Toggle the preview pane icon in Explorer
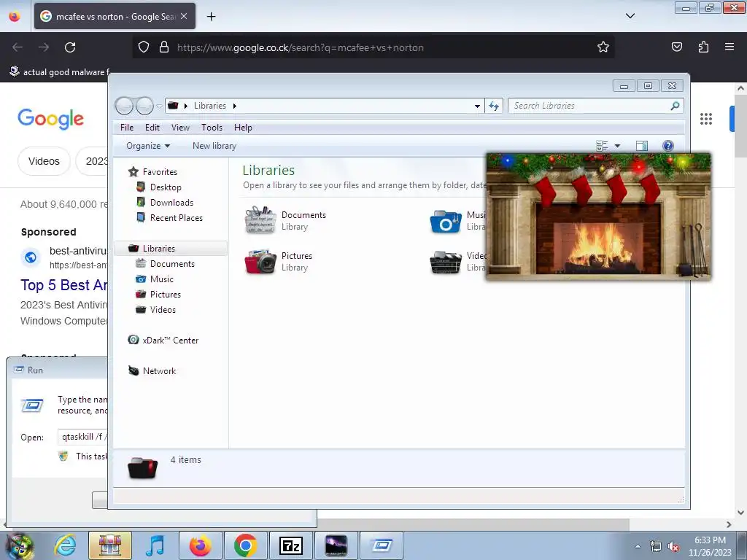 (x=642, y=146)
